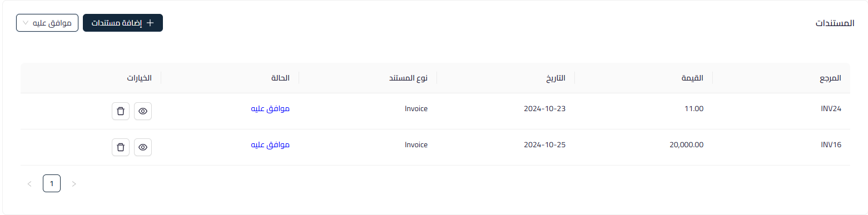868x215 pixels.
Task: Open the موافق عليه status filter dropdown
Action: (47, 23)
